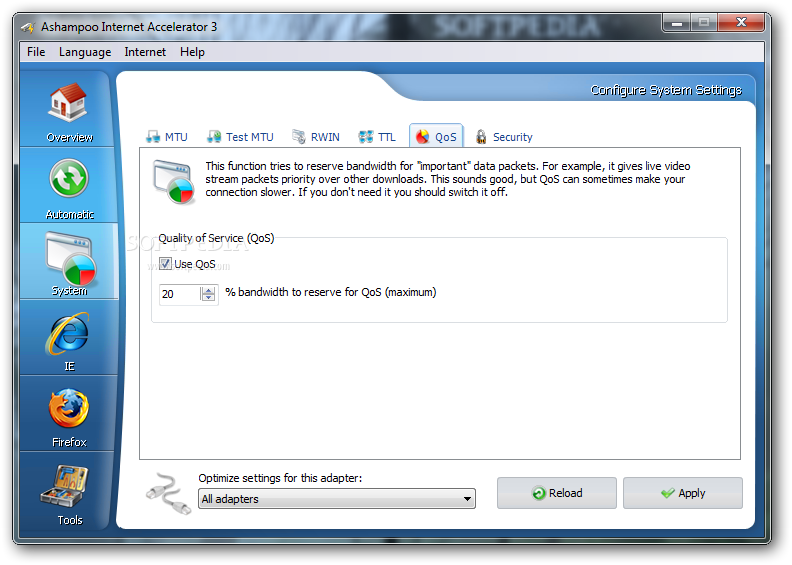Click the Quality of Service (QoS) group label
Image resolution: width=792 pixels, height=565 pixels.
216,238
